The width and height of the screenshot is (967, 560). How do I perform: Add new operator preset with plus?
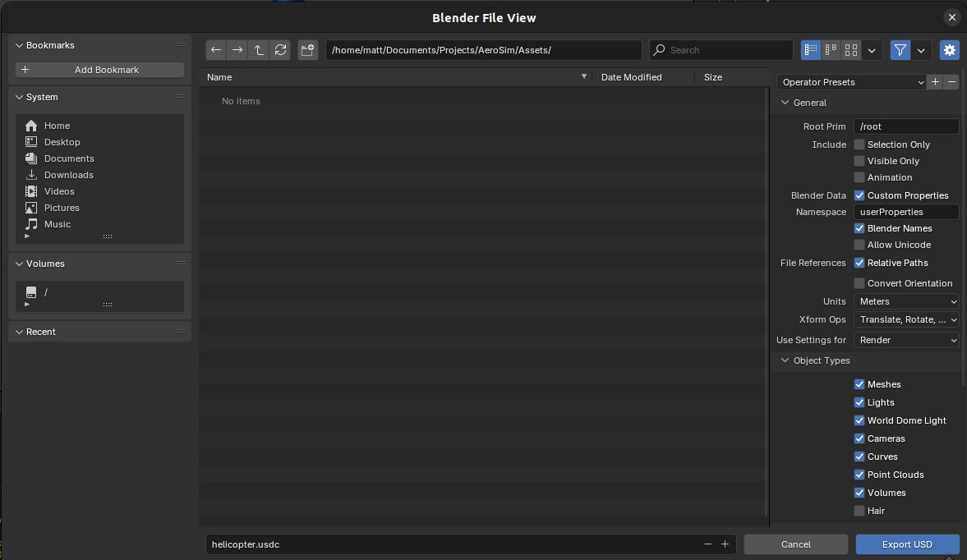(x=936, y=82)
